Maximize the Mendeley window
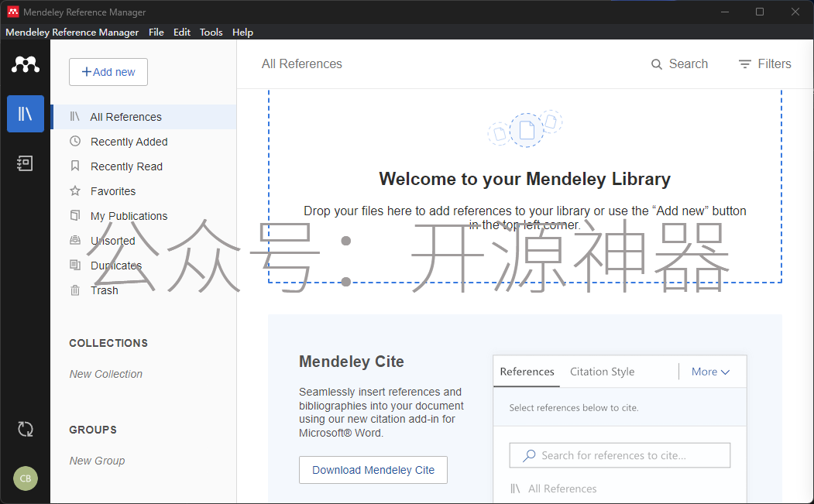This screenshot has height=504, width=814. point(760,12)
